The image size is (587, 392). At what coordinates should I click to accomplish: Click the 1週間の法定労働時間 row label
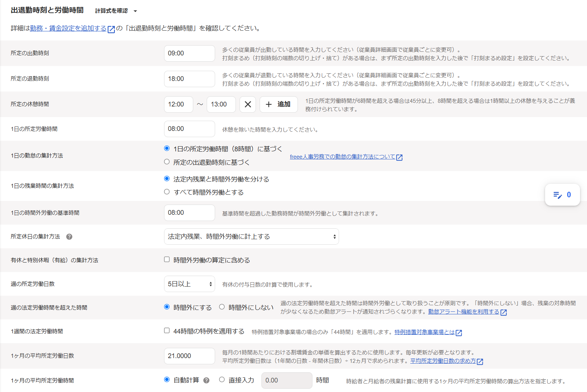[x=37, y=331]
